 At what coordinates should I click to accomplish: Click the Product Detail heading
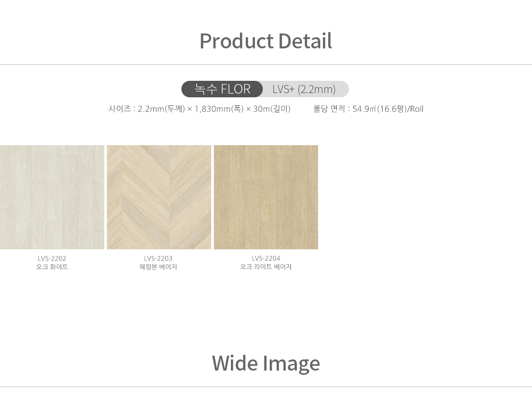265,41
